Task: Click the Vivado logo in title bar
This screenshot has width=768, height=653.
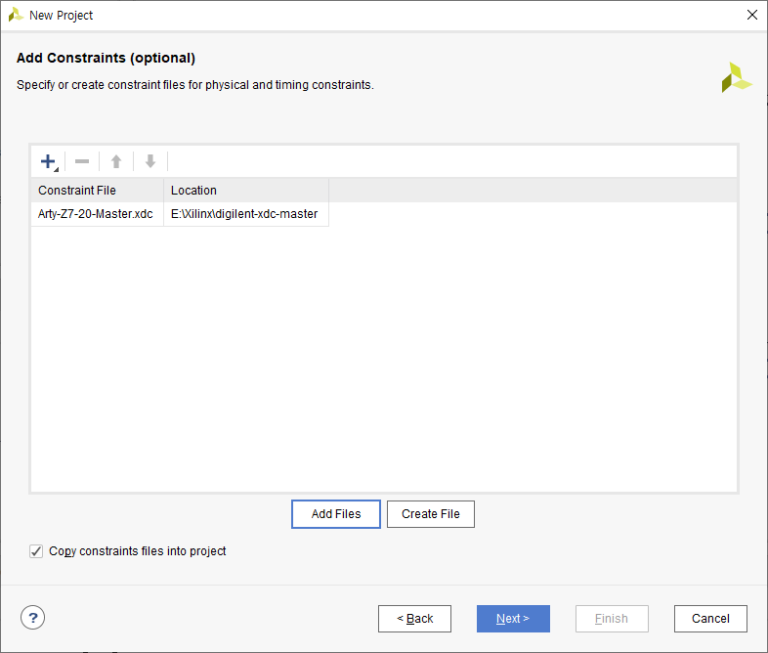Action: click(x=16, y=15)
